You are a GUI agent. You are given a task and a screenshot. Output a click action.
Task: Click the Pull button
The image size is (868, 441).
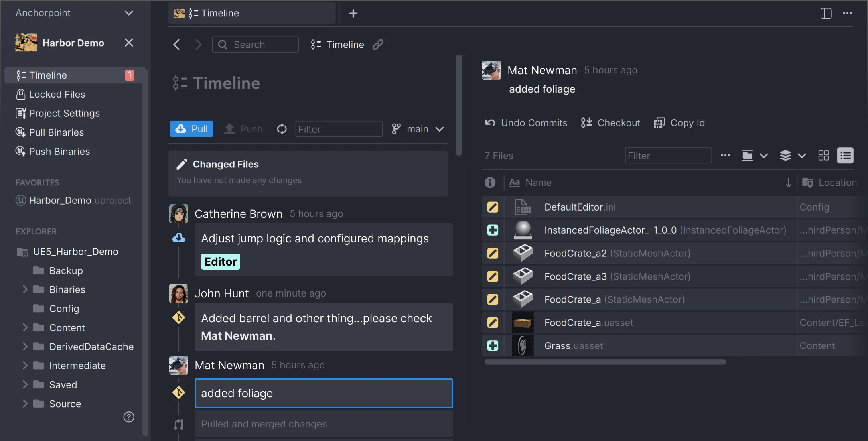(x=191, y=129)
